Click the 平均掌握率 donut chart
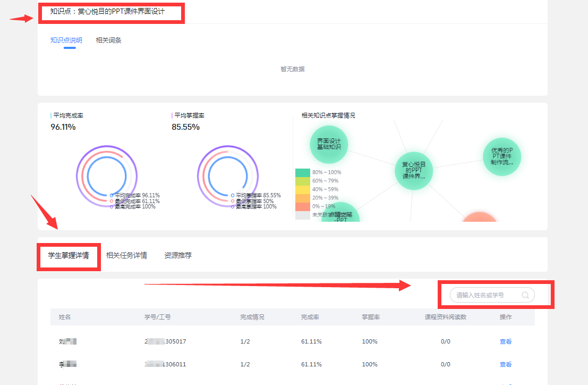Viewport: 588px width, 385px height. tap(228, 175)
